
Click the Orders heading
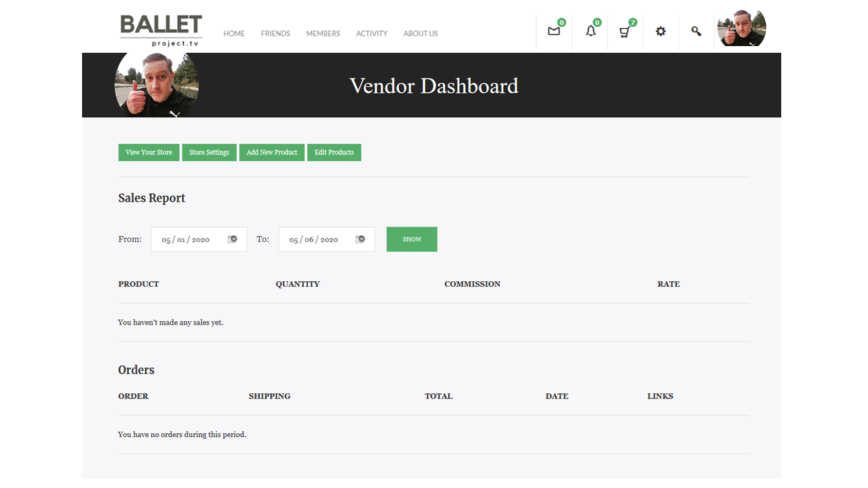(x=136, y=370)
